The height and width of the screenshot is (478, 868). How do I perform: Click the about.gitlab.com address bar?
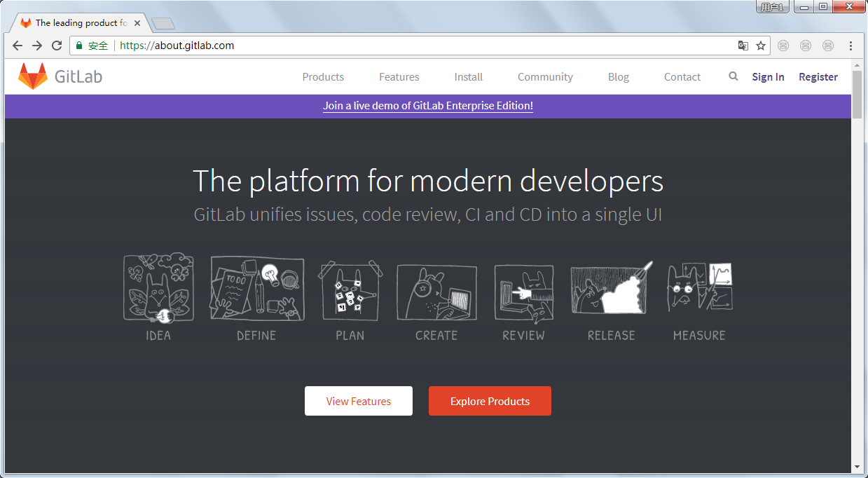420,46
